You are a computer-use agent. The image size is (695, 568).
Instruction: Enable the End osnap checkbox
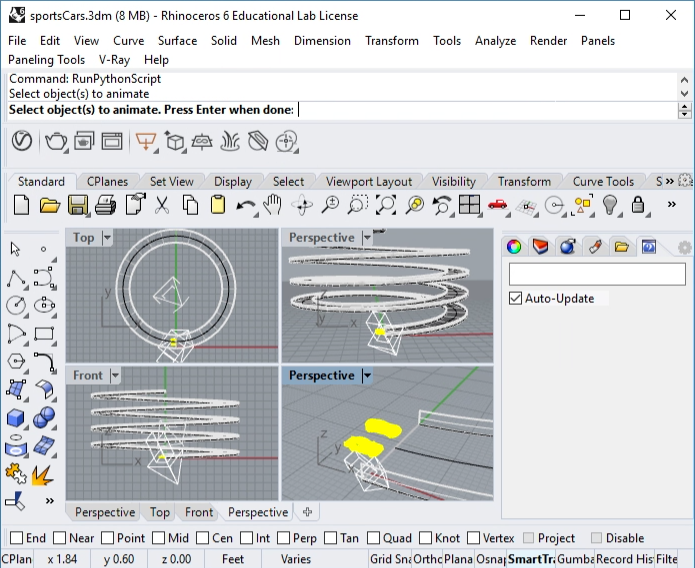coord(16,538)
